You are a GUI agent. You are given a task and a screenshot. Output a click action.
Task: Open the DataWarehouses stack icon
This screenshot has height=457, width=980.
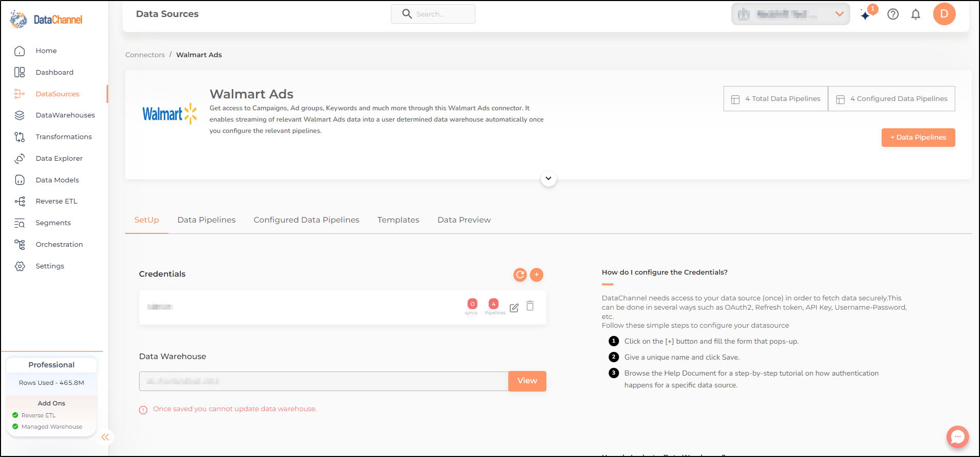20,115
